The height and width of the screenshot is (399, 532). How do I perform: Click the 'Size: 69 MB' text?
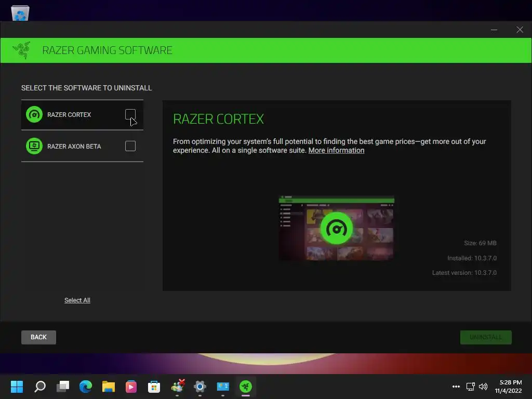[x=480, y=243]
